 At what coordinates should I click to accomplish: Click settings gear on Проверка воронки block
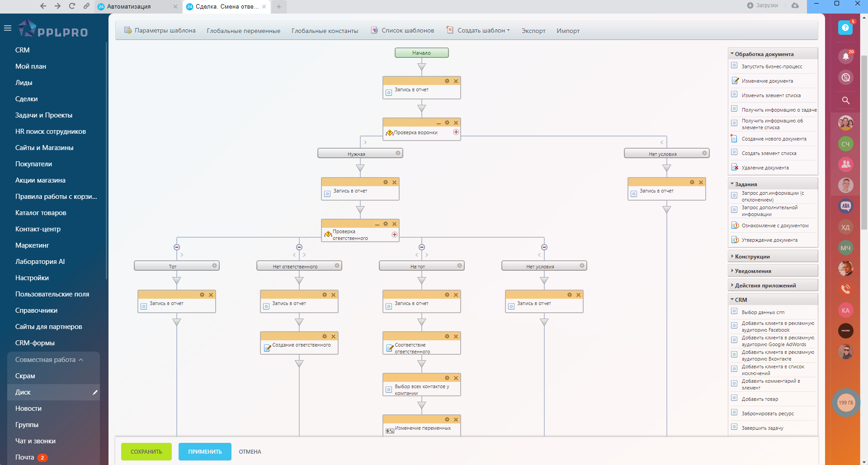(x=447, y=122)
